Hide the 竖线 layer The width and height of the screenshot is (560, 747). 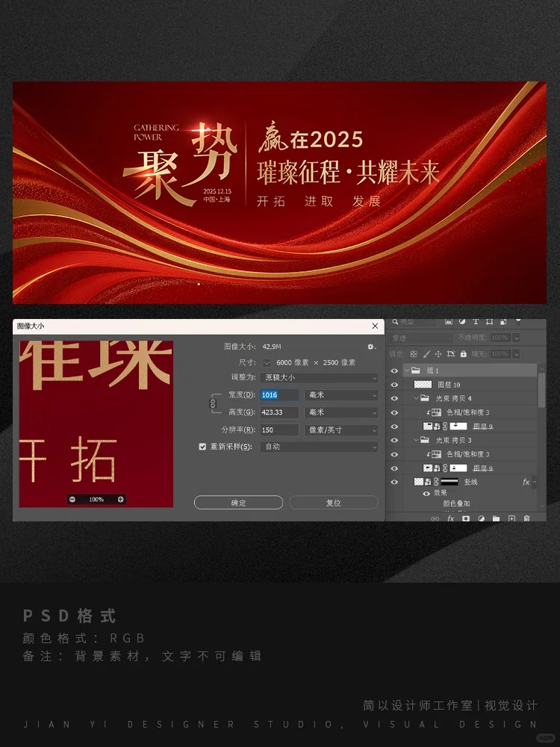point(394,482)
